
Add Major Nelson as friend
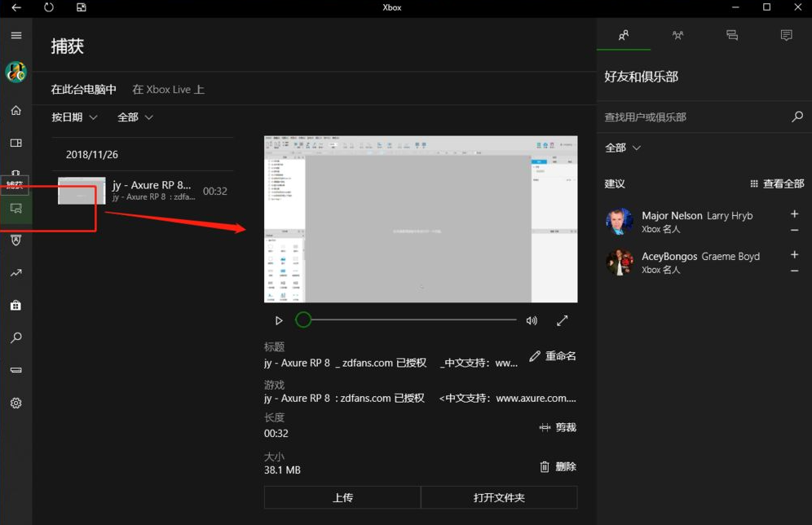(x=794, y=214)
